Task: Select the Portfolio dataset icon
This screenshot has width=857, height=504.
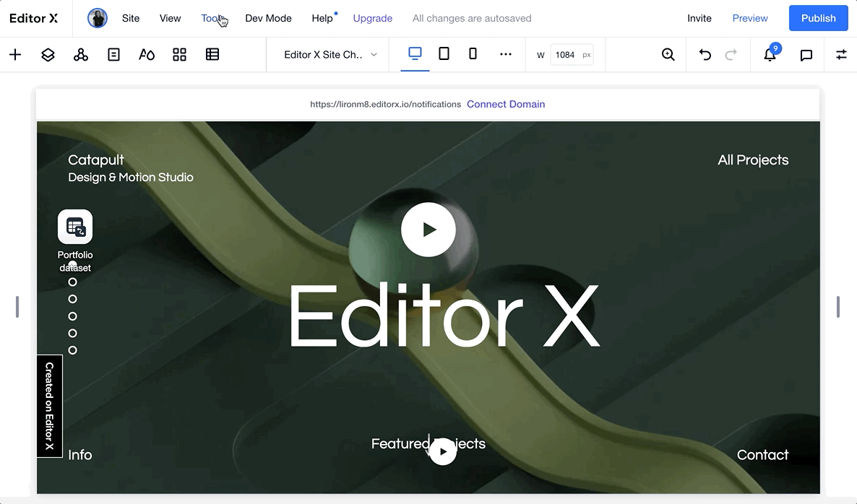Action: point(75,227)
